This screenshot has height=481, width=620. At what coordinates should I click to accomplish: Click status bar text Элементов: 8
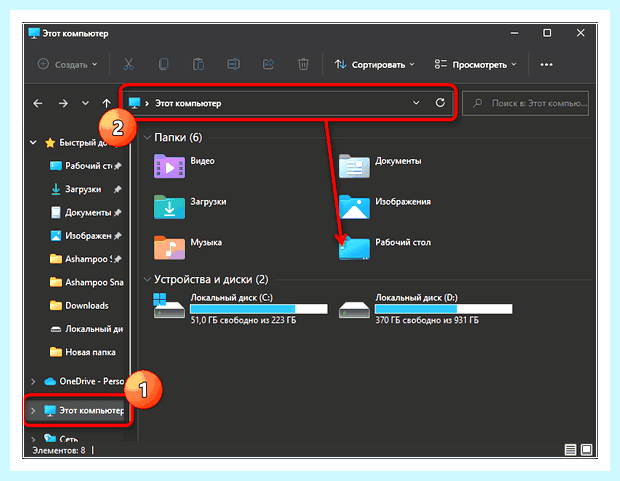59,450
